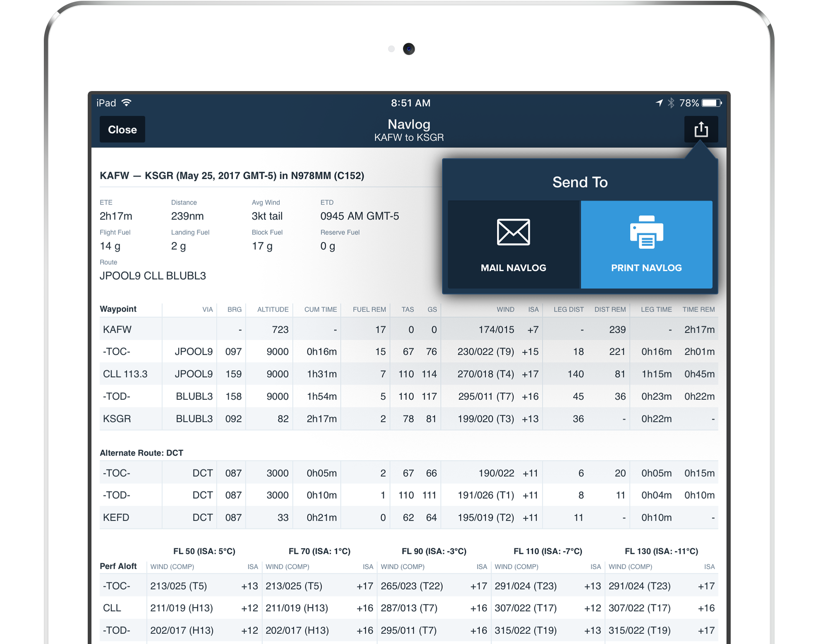Viewport: 818px width, 644px height.
Task: Select the Reserve Fuel value 0 g
Action: click(328, 246)
